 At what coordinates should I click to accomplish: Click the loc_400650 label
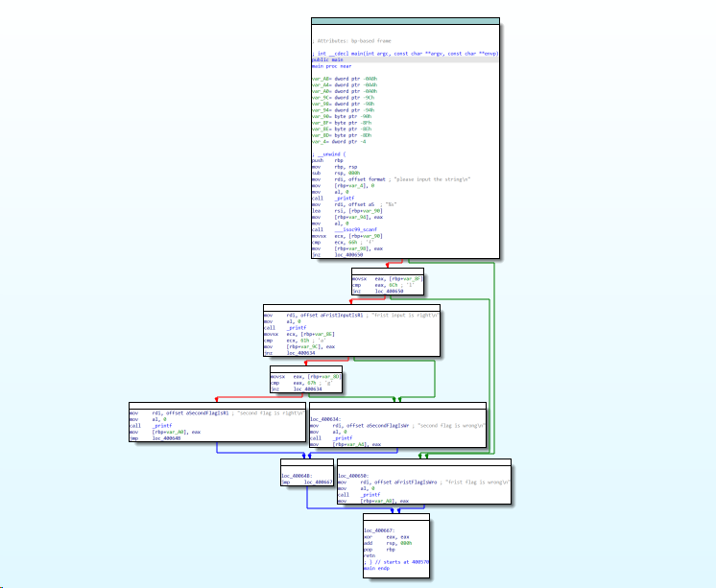click(x=353, y=476)
